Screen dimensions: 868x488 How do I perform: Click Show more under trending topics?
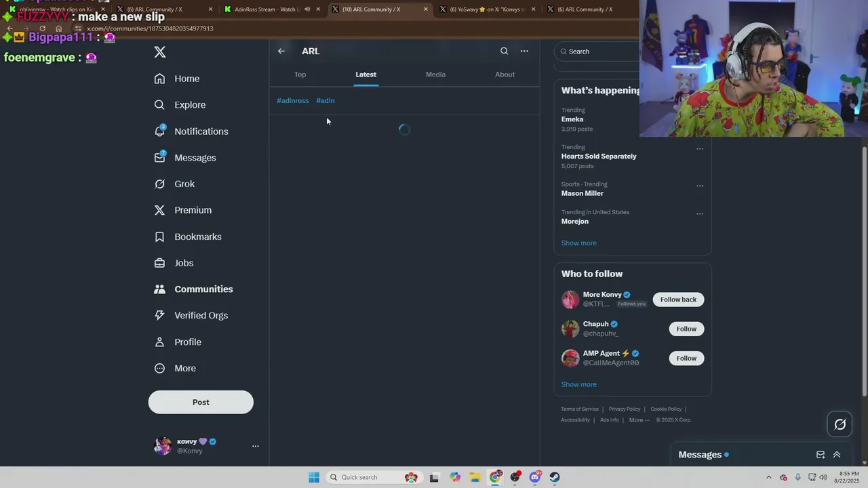[578, 243]
